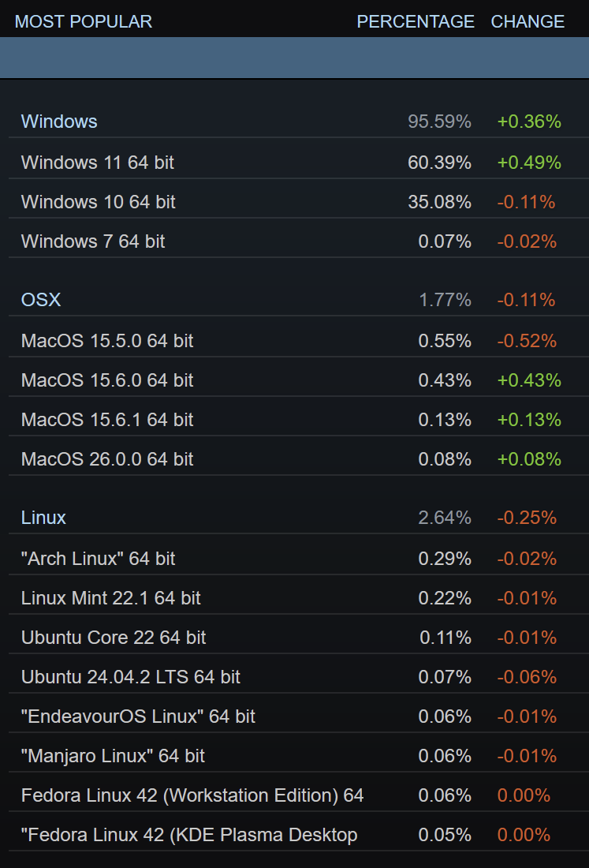Viewport: 589px width, 868px height.
Task: Select the Windows 11 64 bit row
Action: coord(98,163)
